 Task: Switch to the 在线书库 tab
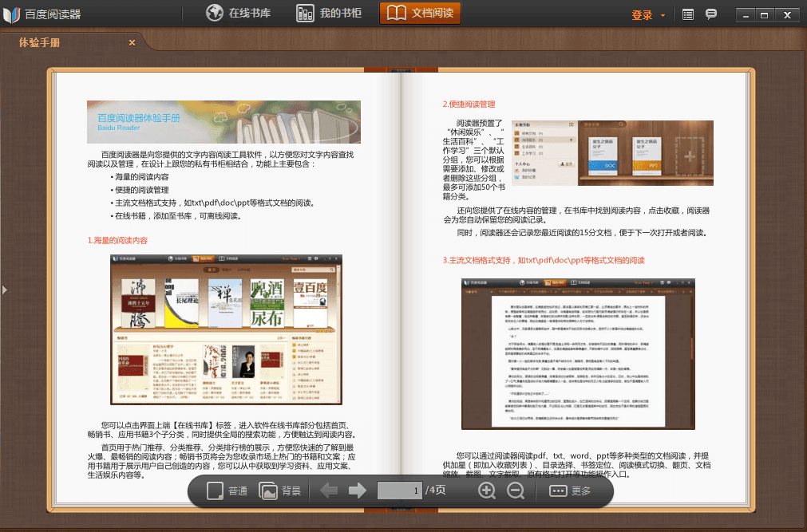pos(239,14)
